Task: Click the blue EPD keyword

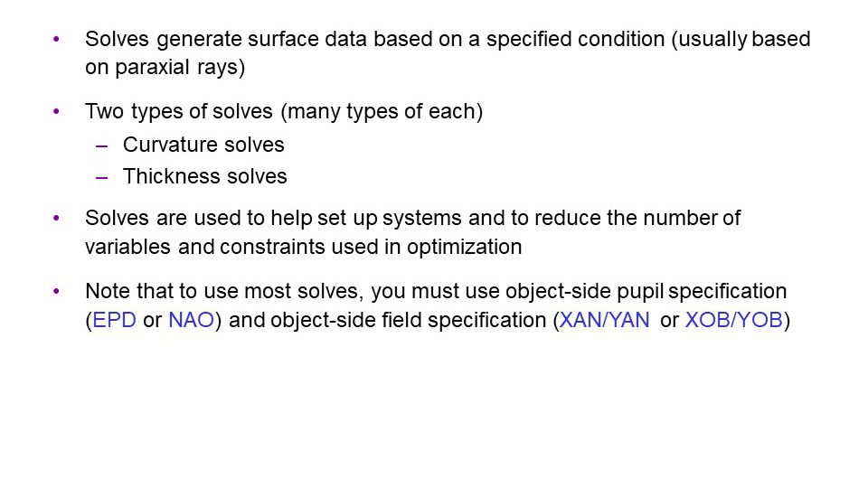Action: (x=115, y=320)
